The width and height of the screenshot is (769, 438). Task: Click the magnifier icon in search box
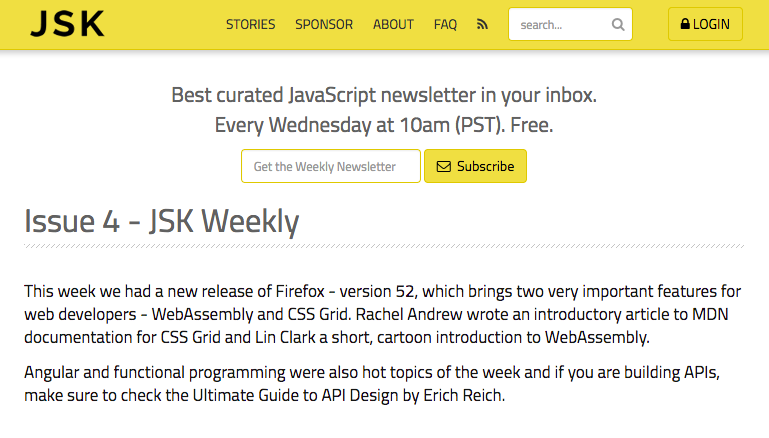click(x=618, y=25)
